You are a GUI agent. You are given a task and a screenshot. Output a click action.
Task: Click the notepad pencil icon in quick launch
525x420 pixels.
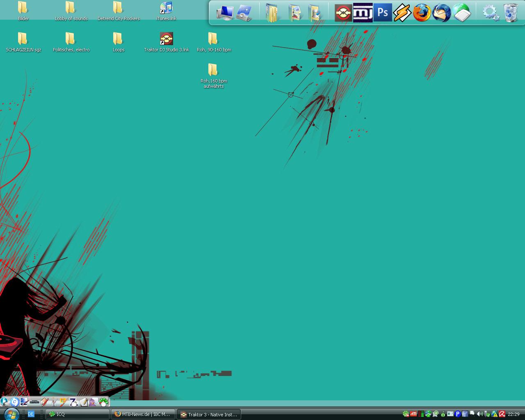click(84, 402)
